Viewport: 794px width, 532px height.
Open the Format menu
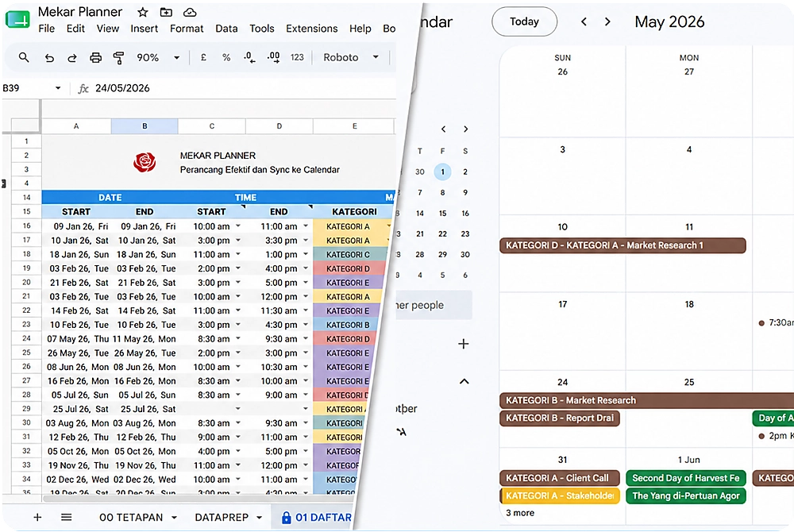point(187,29)
